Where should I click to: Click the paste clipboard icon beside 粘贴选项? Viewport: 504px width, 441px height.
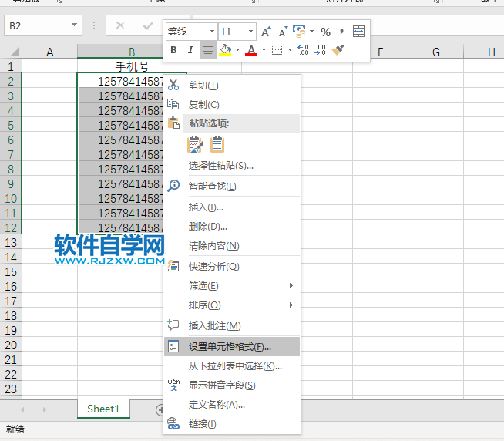coord(173,123)
